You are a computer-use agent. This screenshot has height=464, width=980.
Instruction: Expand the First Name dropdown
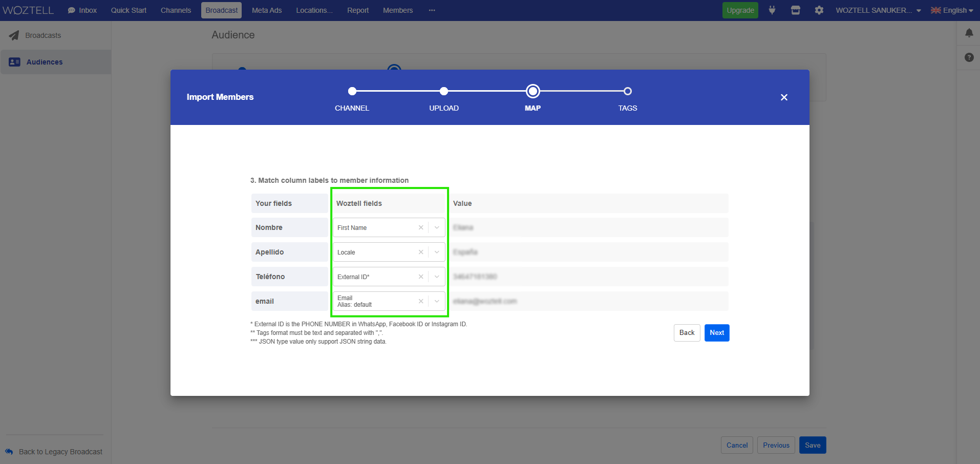pos(437,227)
